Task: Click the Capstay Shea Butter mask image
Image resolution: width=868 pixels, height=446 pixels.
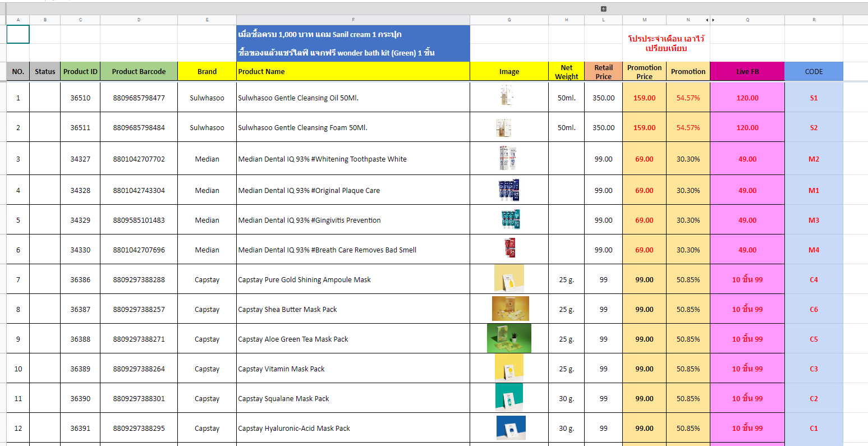Action: point(511,309)
